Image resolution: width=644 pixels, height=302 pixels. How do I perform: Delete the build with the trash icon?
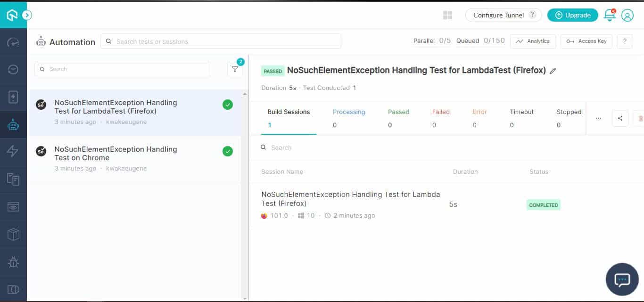[640, 118]
